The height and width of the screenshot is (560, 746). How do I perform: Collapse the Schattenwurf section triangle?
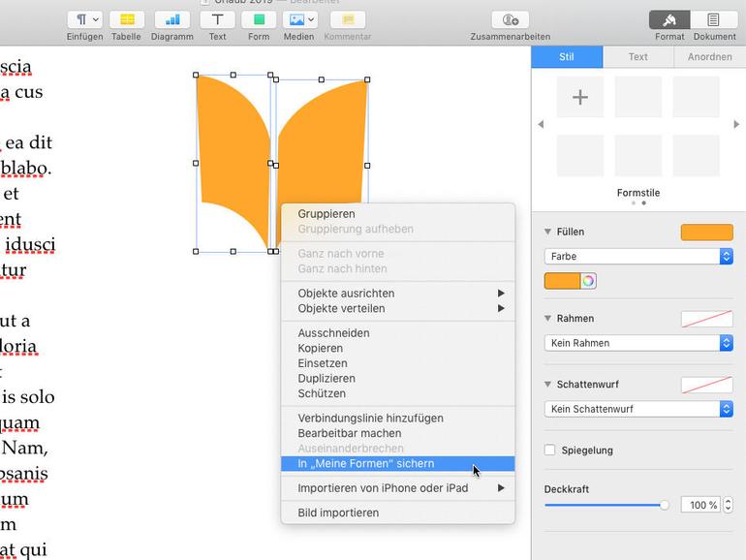coord(547,384)
